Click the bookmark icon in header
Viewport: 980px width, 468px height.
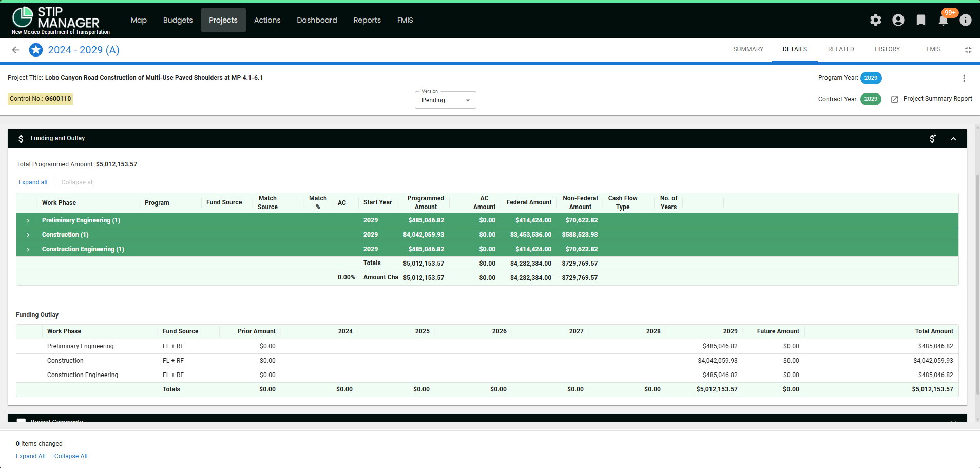921,20
